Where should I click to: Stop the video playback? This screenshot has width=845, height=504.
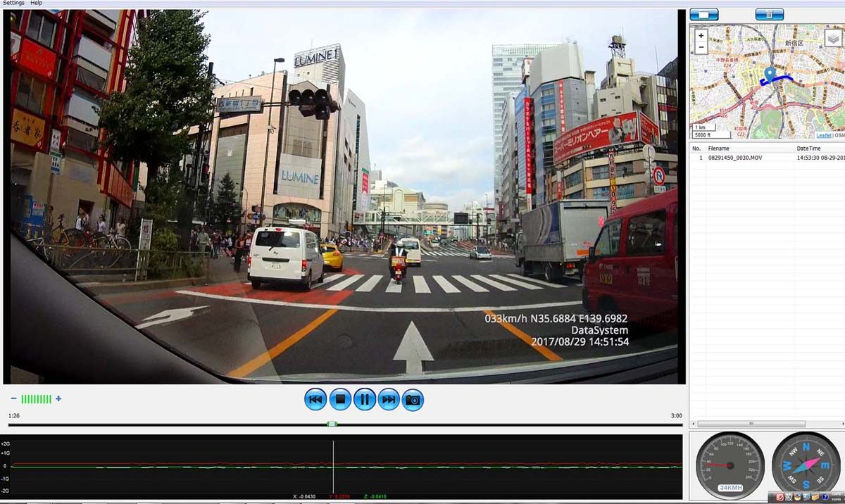tap(340, 400)
